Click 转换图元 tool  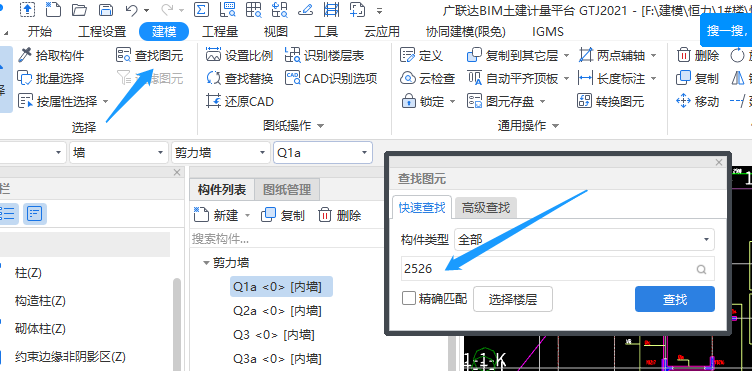tap(611, 101)
